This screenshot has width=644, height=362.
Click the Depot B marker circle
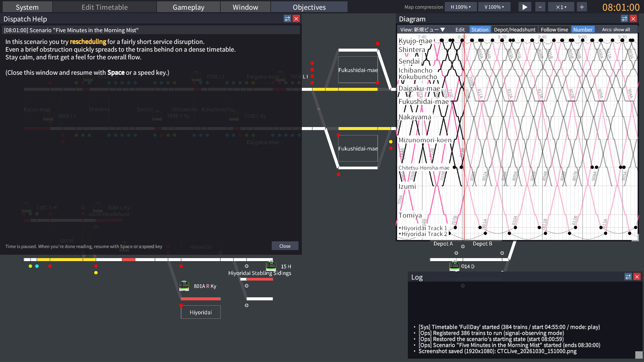click(502, 253)
